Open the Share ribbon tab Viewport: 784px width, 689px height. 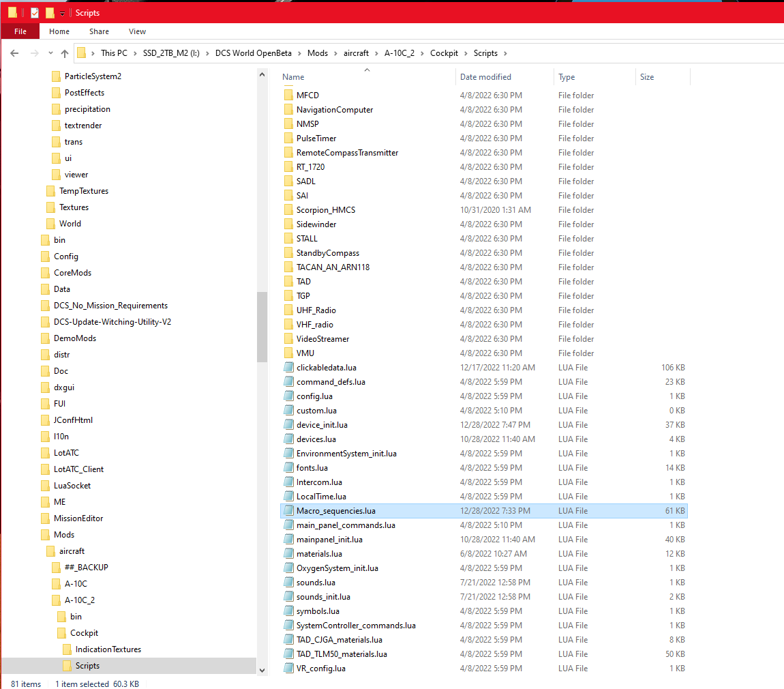coord(99,31)
